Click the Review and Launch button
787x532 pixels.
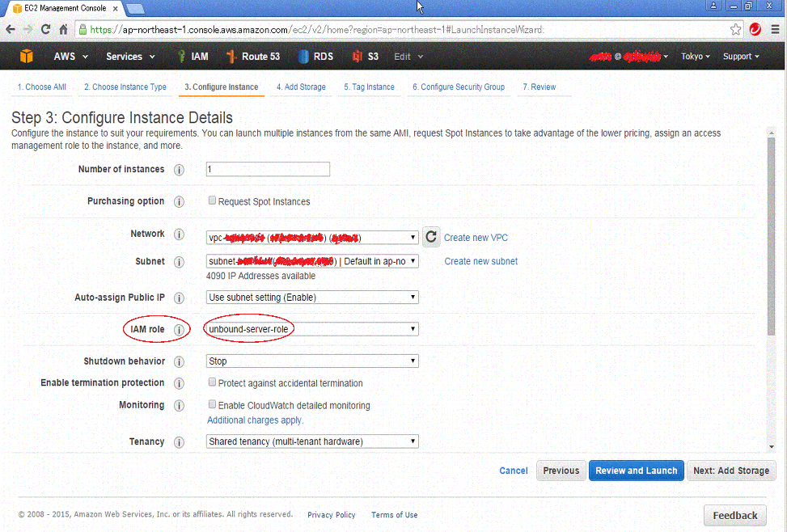click(637, 470)
